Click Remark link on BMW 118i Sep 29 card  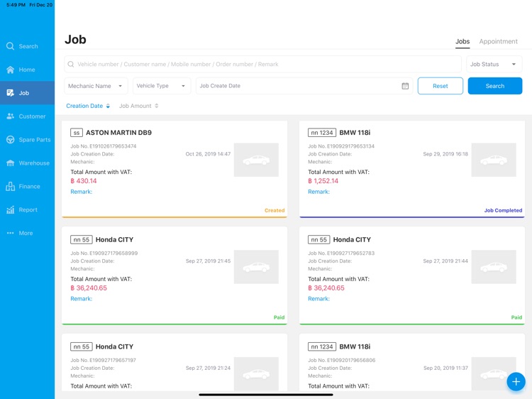click(x=318, y=192)
